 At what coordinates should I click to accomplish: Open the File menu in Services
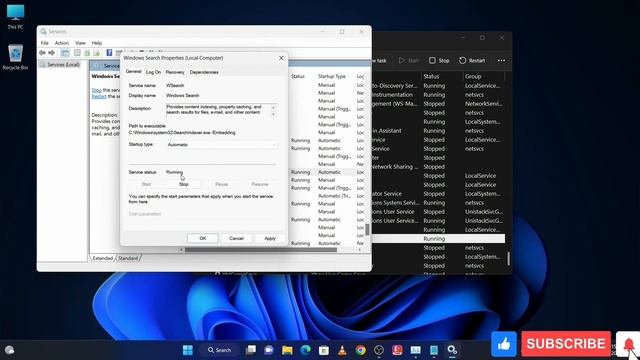click(x=44, y=43)
